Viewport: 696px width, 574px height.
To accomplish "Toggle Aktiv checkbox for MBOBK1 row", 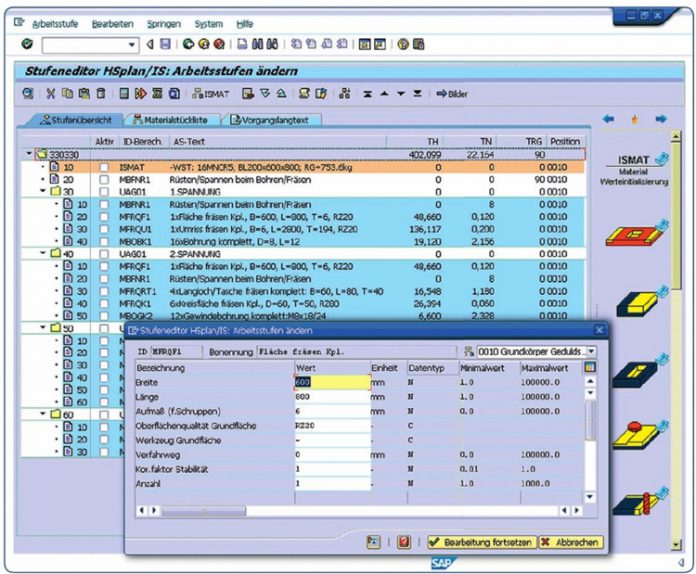I will [x=104, y=241].
